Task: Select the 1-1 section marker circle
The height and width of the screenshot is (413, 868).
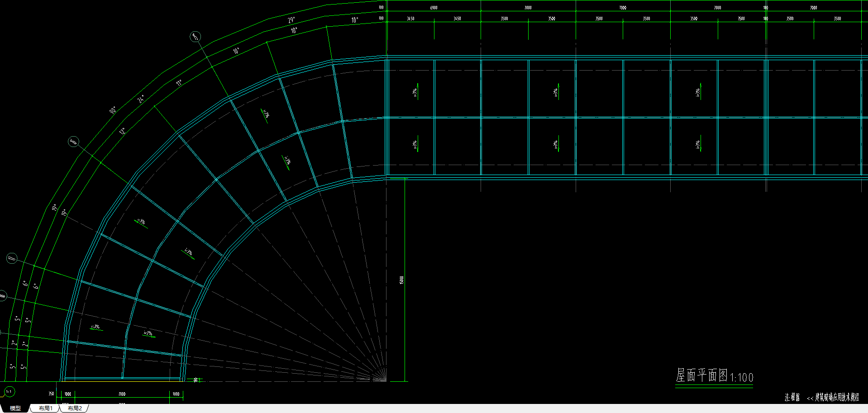Action: (9, 392)
